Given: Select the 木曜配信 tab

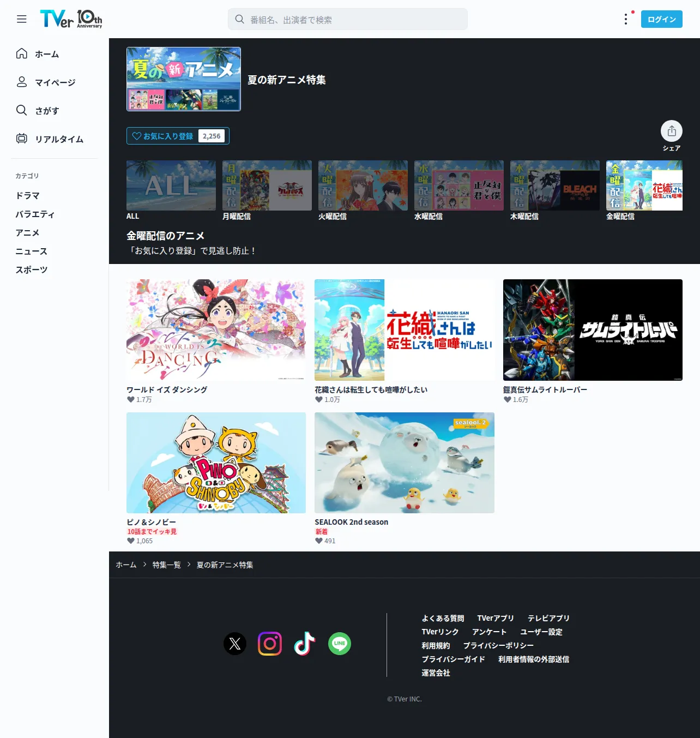Looking at the screenshot, I should click(555, 190).
